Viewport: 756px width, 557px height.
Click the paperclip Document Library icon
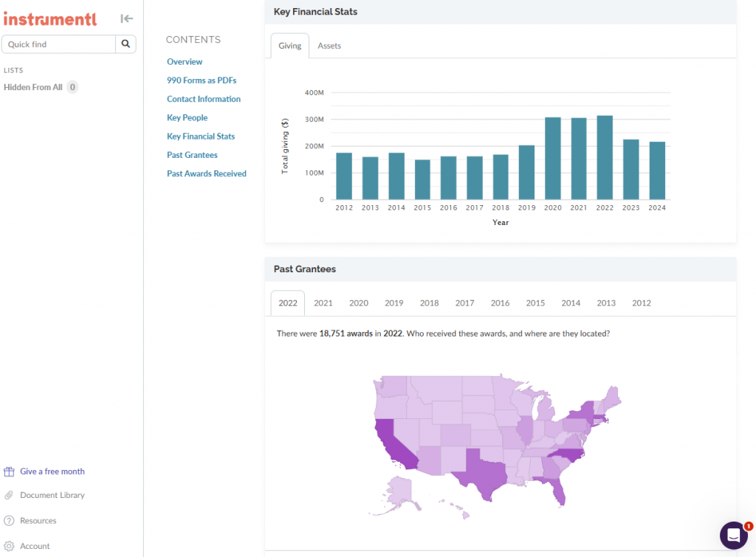10,495
